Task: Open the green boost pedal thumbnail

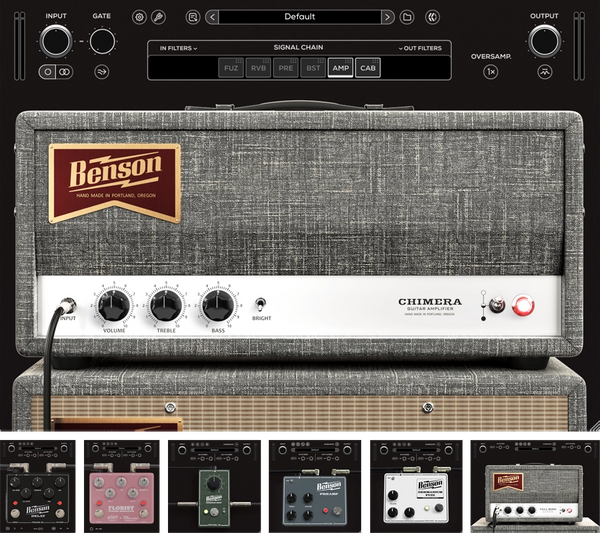Action: (x=214, y=486)
